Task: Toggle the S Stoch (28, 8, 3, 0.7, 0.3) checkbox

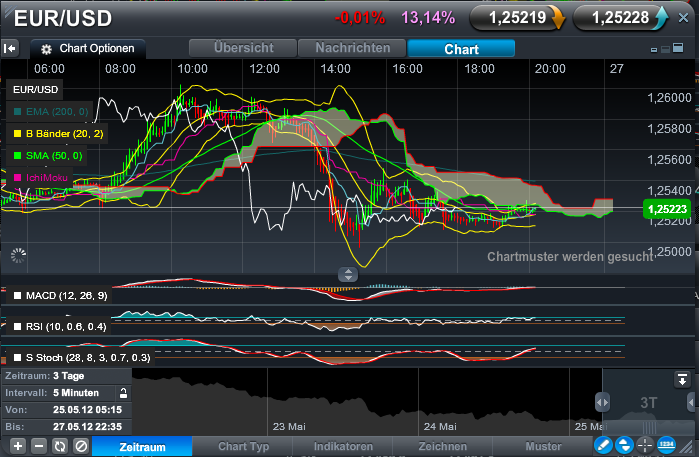Action: click(x=17, y=358)
